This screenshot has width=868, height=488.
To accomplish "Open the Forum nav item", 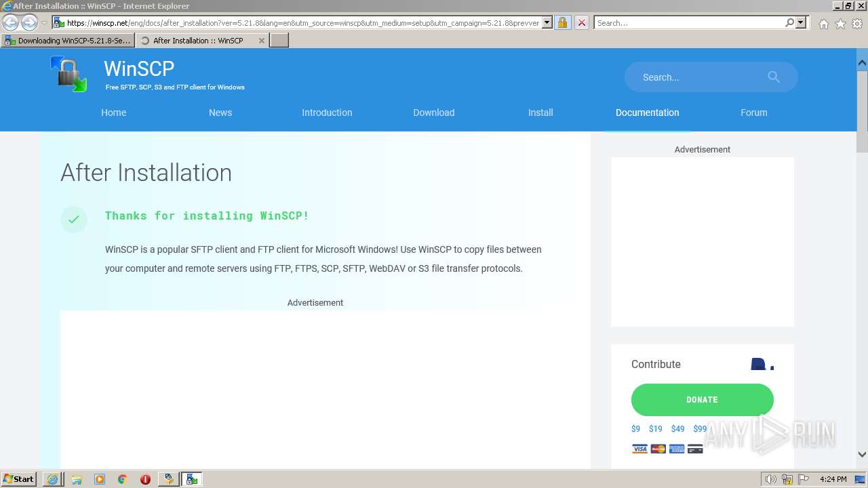I will (x=754, y=113).
